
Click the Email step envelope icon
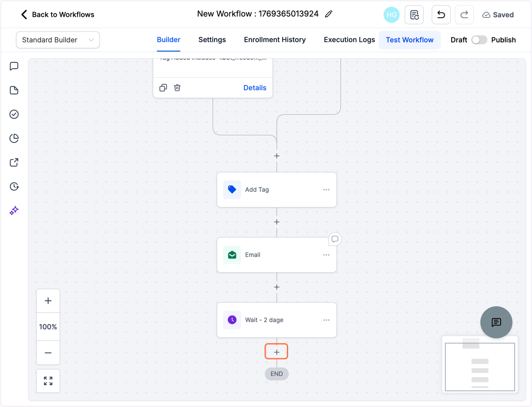click(x=232, y=255)
